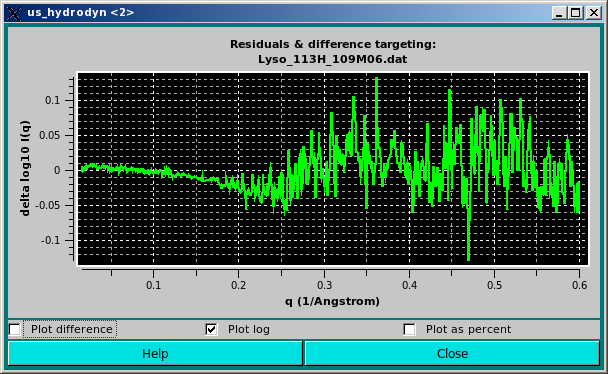Image resolution: width=608 pixels, height=374 pixels.
Task: Click the q (1/Angstrom) axis title
Action: point(332,301)
